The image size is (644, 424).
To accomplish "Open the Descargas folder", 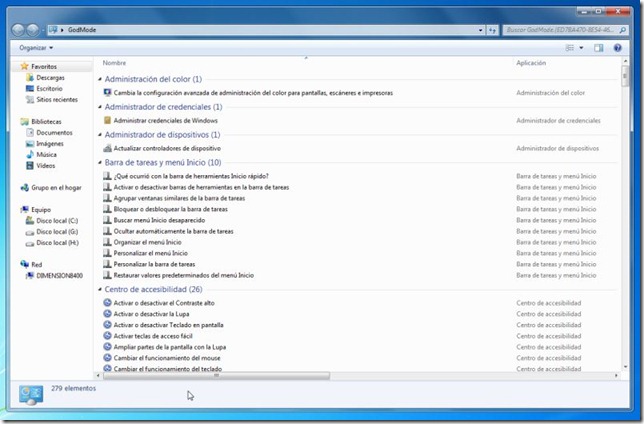I will [46, 77].
